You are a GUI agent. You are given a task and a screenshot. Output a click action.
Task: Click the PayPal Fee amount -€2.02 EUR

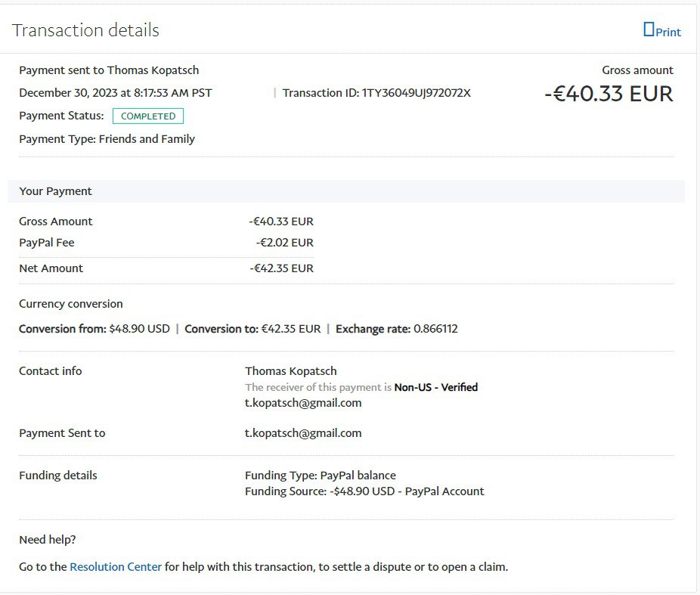tap(284, 243)
